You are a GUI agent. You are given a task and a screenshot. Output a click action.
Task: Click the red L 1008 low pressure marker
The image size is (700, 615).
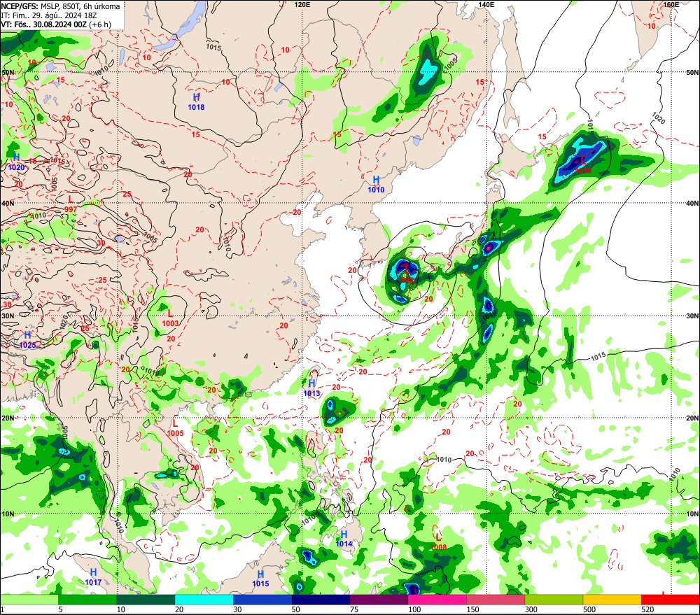pos(438,542)
